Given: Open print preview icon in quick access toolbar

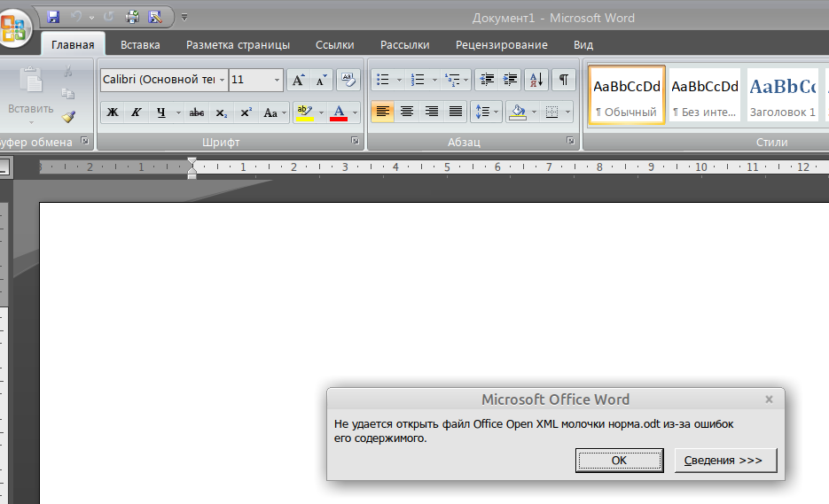Looking at the screenshot, I should click(155, 17).
